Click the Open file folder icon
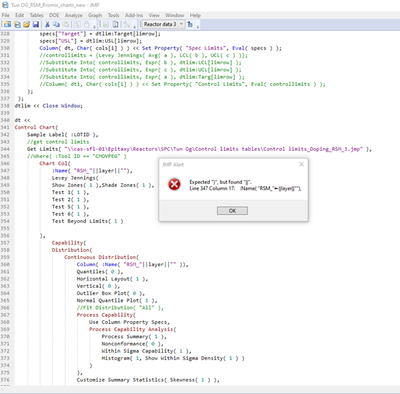 (x=26, y=24)
